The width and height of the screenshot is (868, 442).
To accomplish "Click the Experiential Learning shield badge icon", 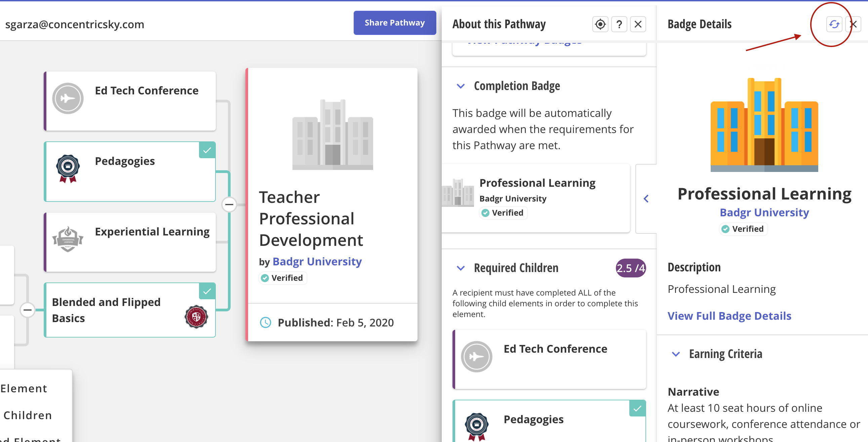I will [68, 239].
